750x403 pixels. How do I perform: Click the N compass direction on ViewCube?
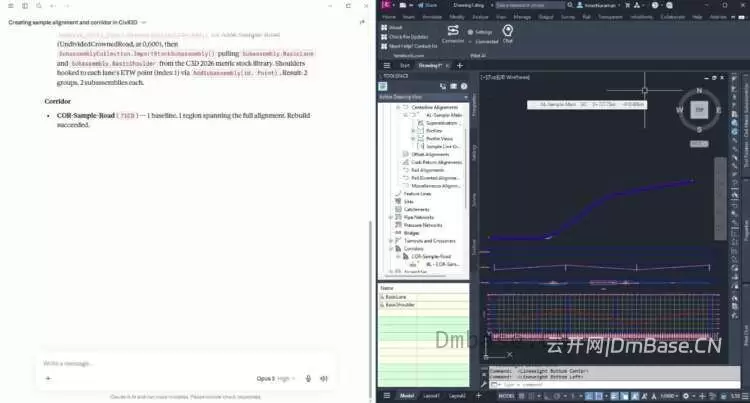pyautogui.click(x=699, y=90)
